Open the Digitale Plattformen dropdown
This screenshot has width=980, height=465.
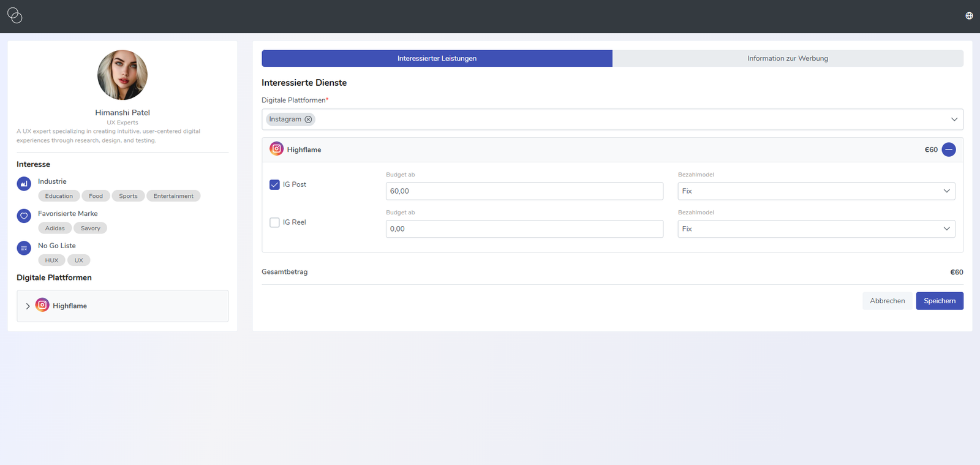pyautogui.click(x=612, y=119)
